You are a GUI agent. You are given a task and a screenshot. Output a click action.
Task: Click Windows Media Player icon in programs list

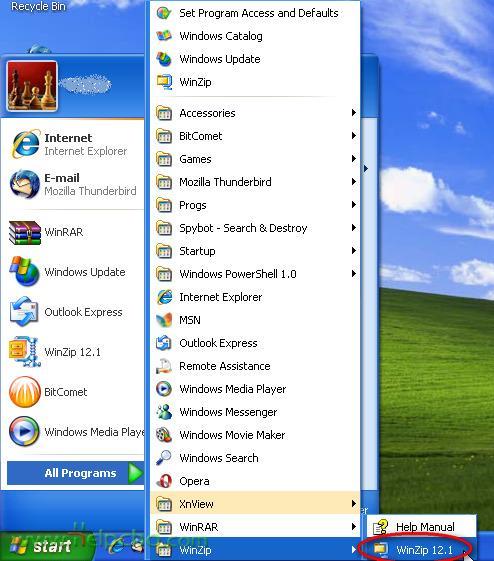pos(164,389)
